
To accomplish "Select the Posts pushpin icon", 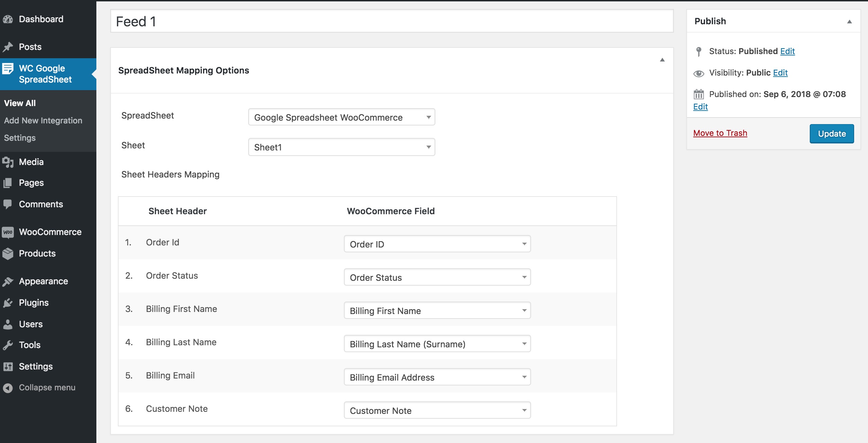I will click(x=8, y=46).
